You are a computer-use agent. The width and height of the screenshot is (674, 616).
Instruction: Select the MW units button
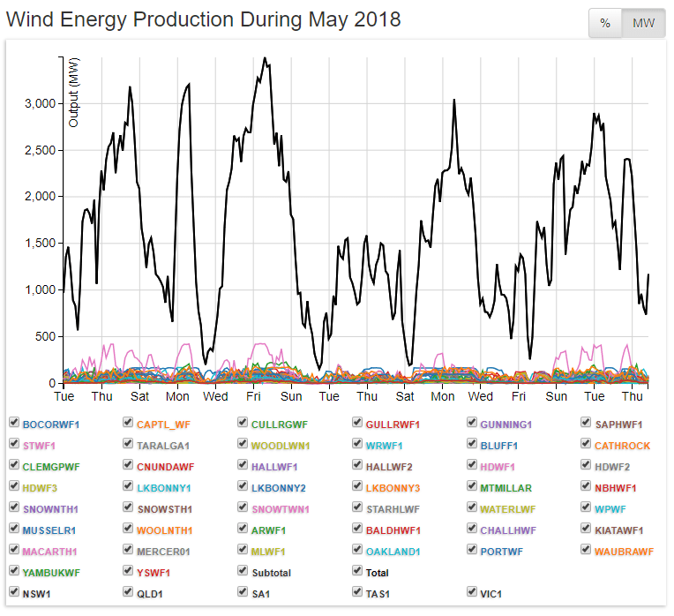click(x=643, y=23)
